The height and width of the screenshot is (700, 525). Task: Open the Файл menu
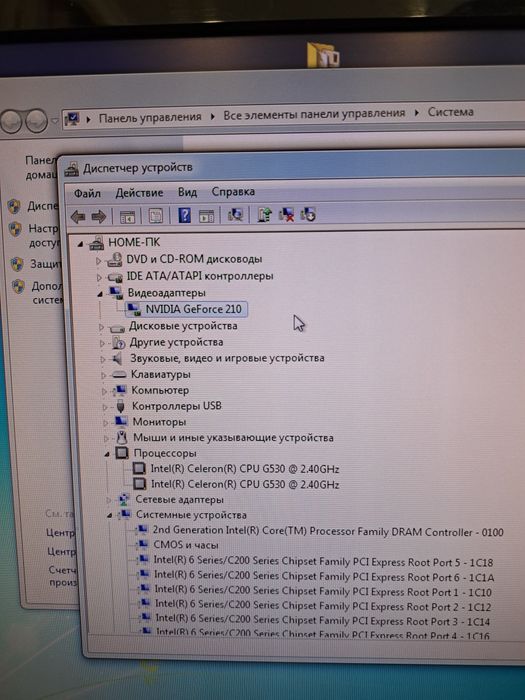pos(87,193)
